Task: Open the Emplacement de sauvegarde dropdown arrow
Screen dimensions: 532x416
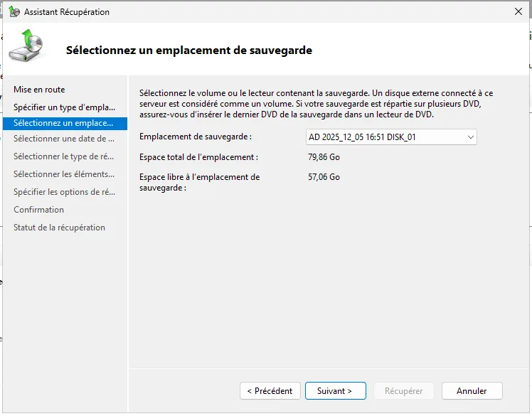Action: pos(470,137)
